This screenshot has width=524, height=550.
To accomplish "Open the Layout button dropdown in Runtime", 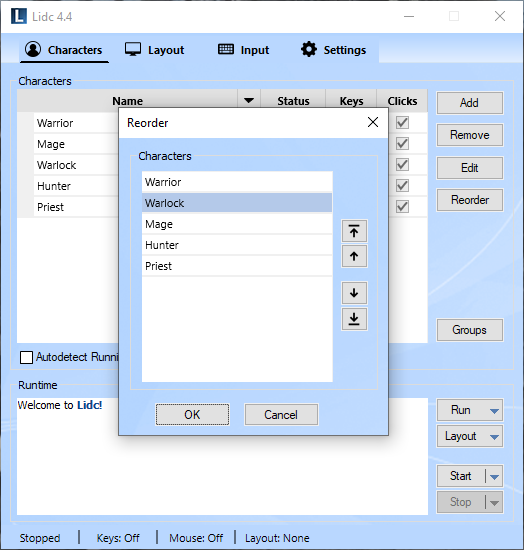I will tap(494, 437).
